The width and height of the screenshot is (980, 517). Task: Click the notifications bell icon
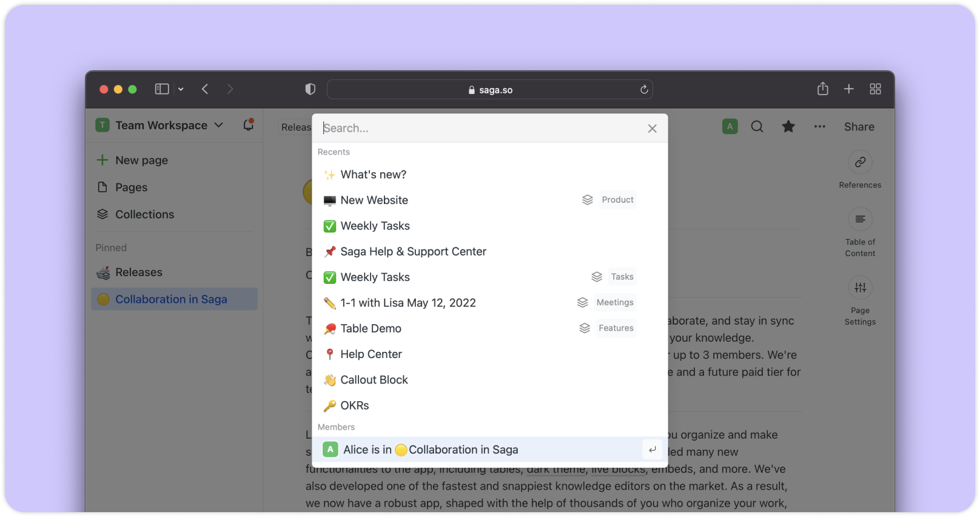(x=248, y=125)
